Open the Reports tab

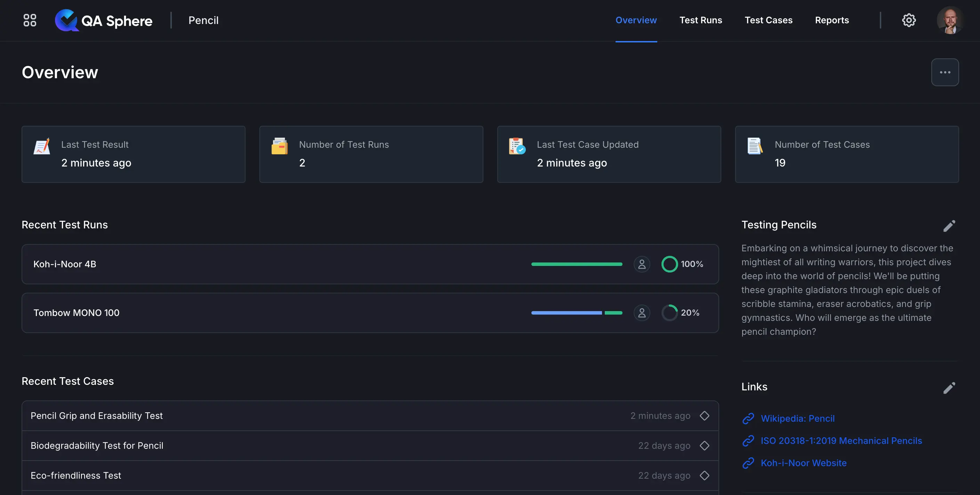(x=832, y=20)
